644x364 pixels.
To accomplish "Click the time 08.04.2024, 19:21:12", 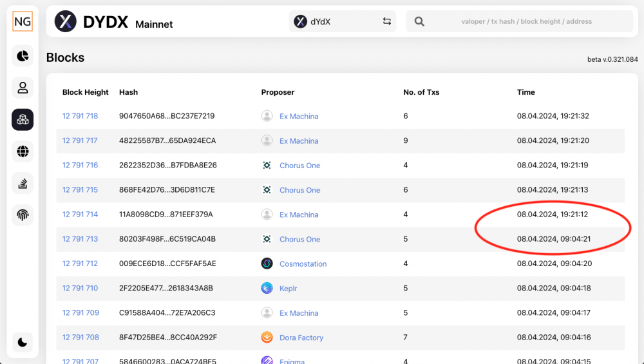I will pyautogui.click(x=553, y=215).
